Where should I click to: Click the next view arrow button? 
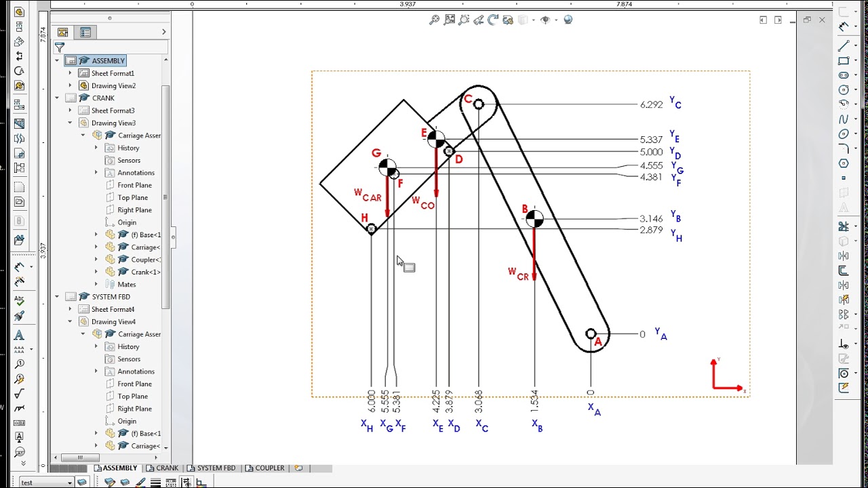coord(778,20)
